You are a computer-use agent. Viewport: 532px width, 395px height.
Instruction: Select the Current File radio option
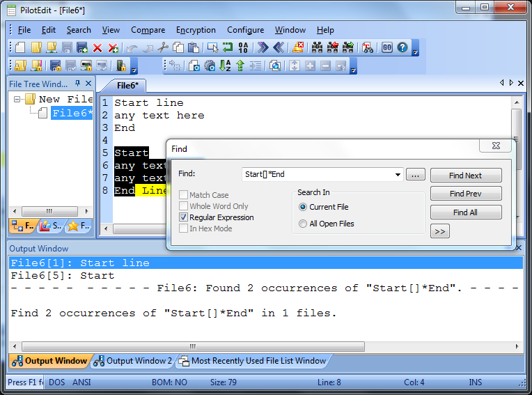coord(303,207)
